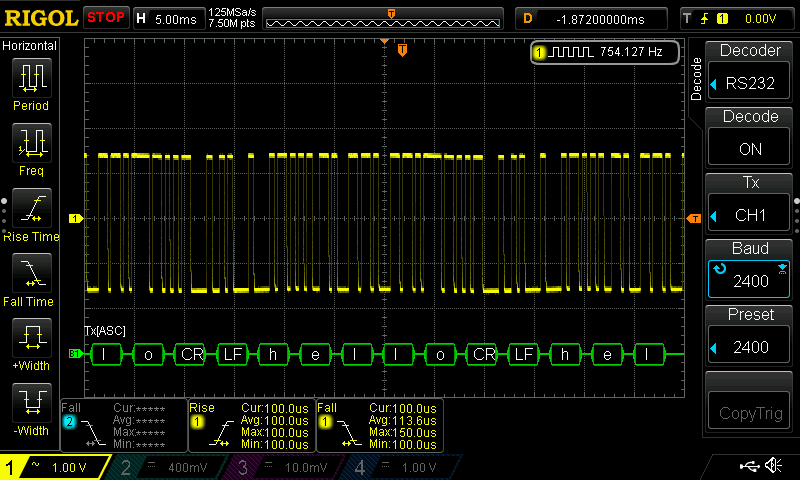Click the Horizontal measurement menu label
Viewport: 800px width, 480px height.
[x=30, y=46]
